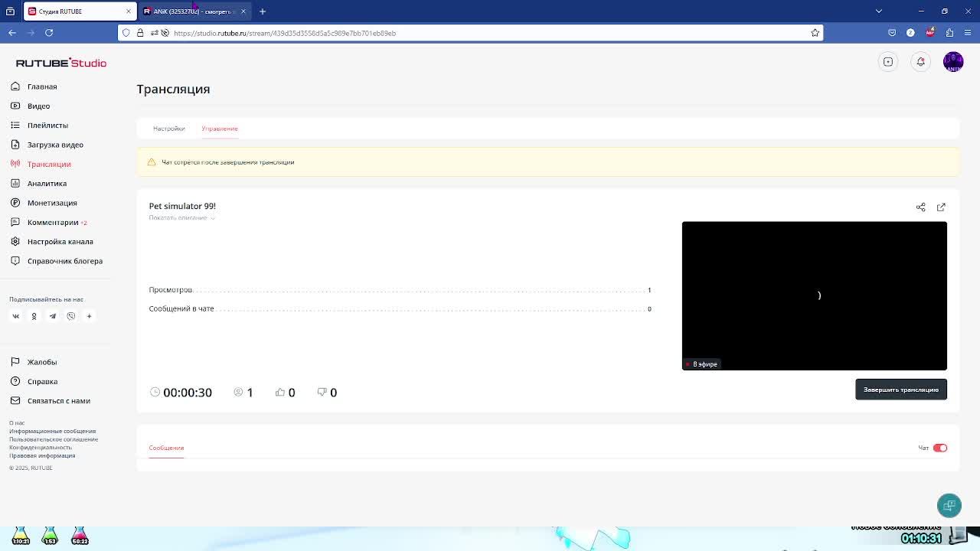Open the channel avatar profile menu

point(953,62)
